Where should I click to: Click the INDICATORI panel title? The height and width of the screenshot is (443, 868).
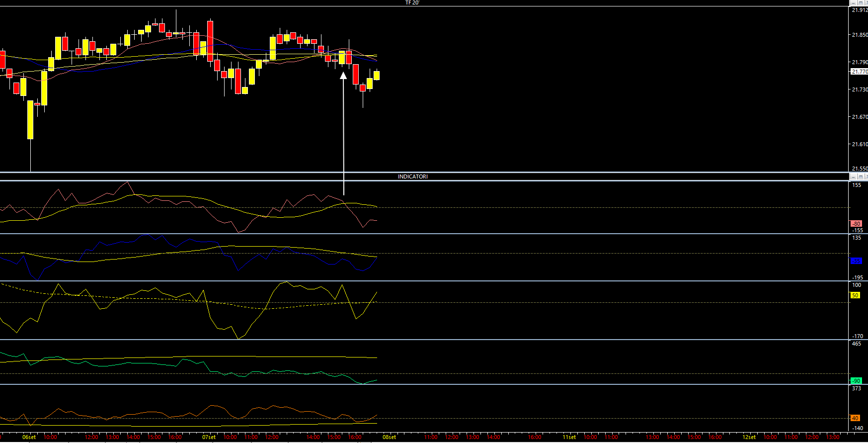point(412,177)
